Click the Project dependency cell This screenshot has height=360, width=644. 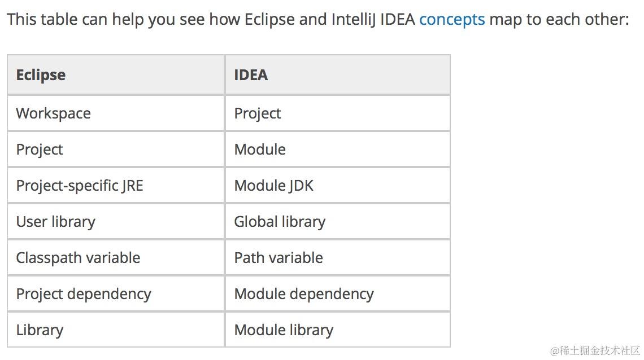(116, 293)
